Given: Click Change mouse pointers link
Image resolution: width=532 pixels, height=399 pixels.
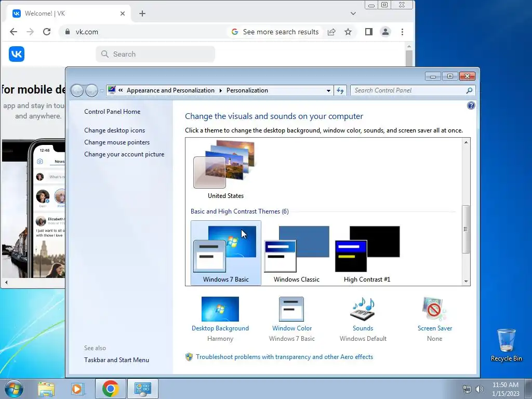Looking at the screenshot, I should (x=117, y=142).
